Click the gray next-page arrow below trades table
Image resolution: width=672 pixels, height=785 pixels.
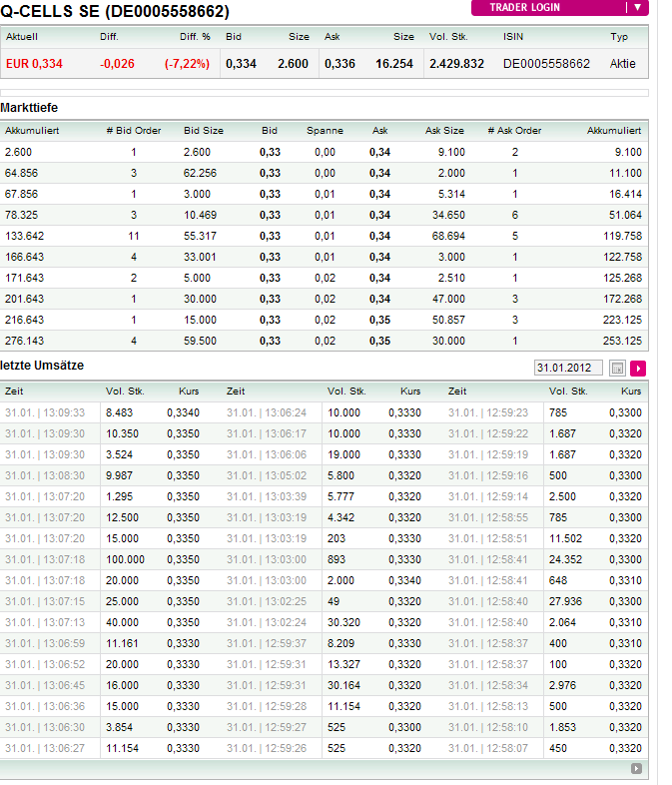636,768
